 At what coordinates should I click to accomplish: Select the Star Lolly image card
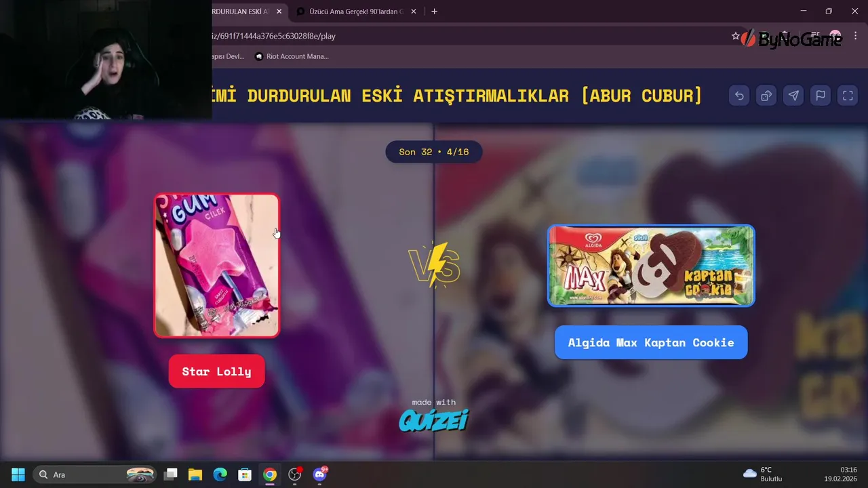pos(217,265)
